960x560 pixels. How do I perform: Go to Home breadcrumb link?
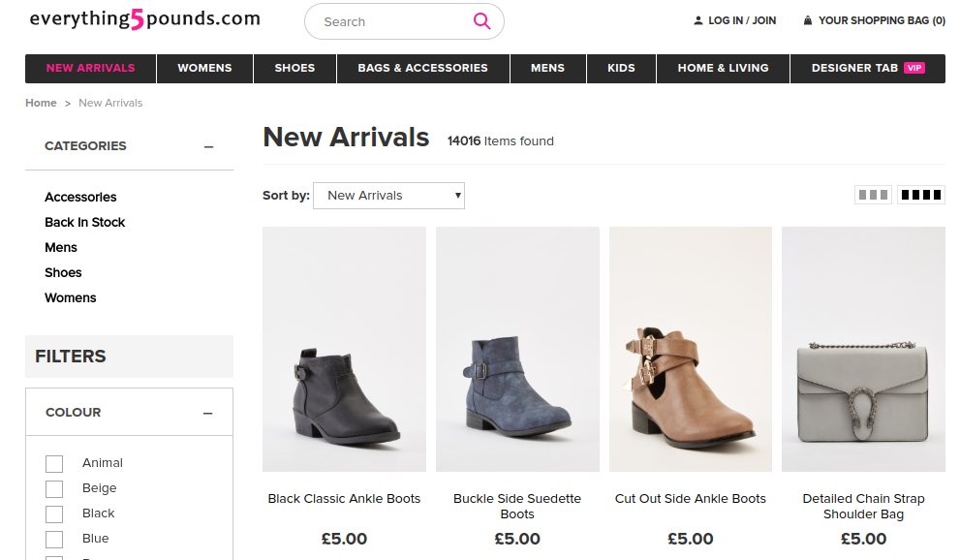pyautogui.click(x=41, y=103)
